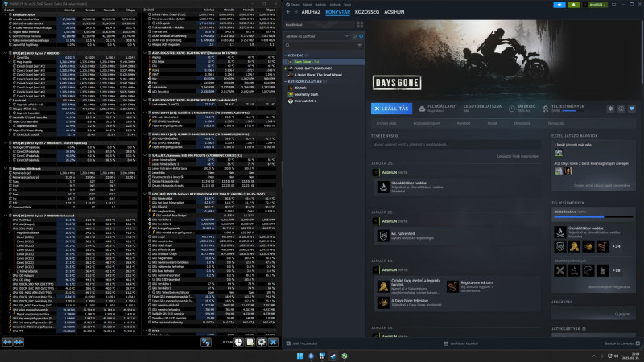
Task: Toggle ready-to-play filter in library
Action: pos(361,36)
